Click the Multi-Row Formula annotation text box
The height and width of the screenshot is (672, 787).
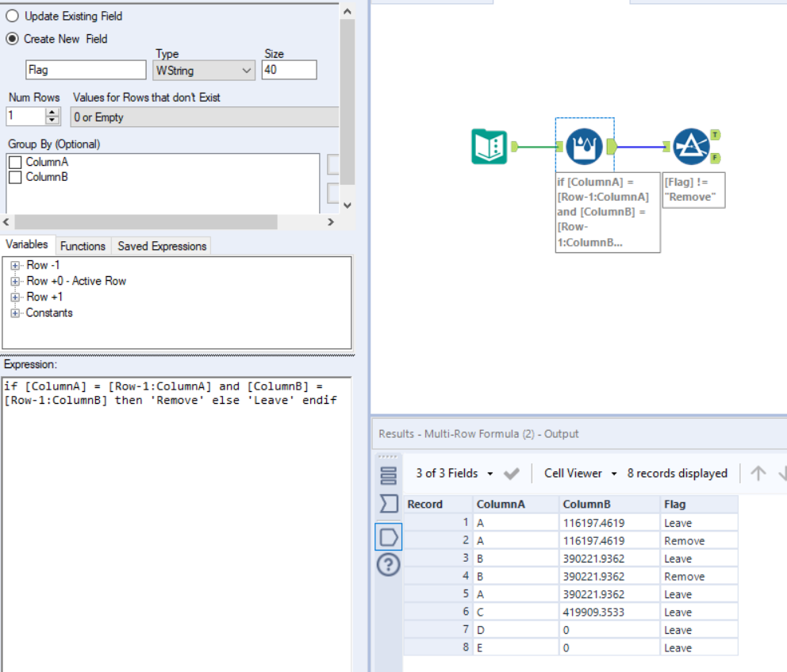[608, 213]
